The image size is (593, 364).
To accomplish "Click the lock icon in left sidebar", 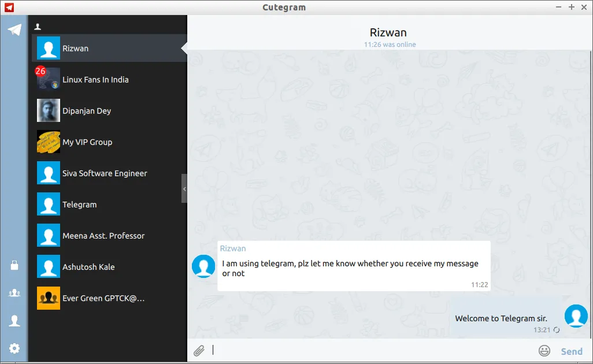I will (x=14, y=265).
